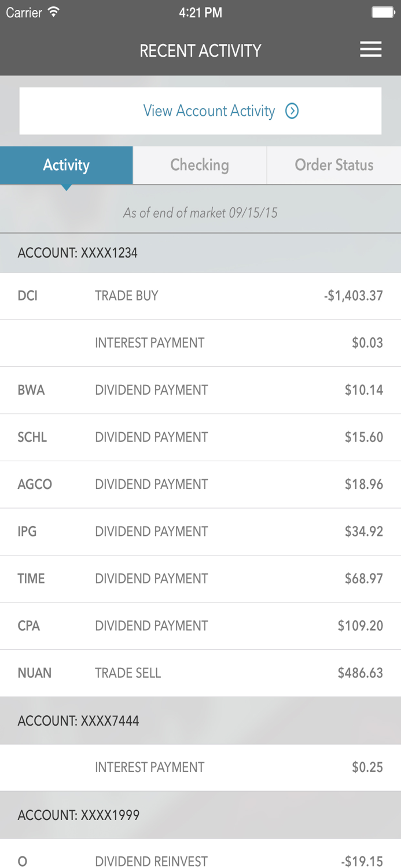Open the BWA dividend payment entry
Viewport: 401px width, 868px height.
click(200, 390)
